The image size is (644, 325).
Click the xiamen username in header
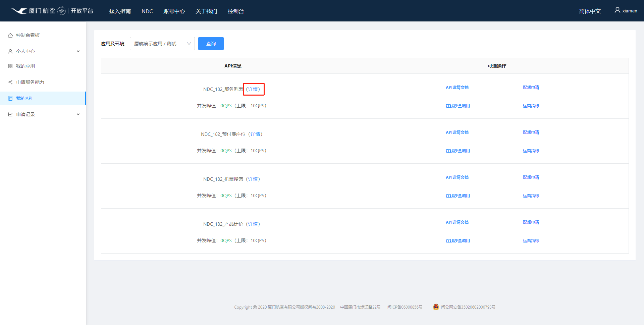(x=630, y=11)
